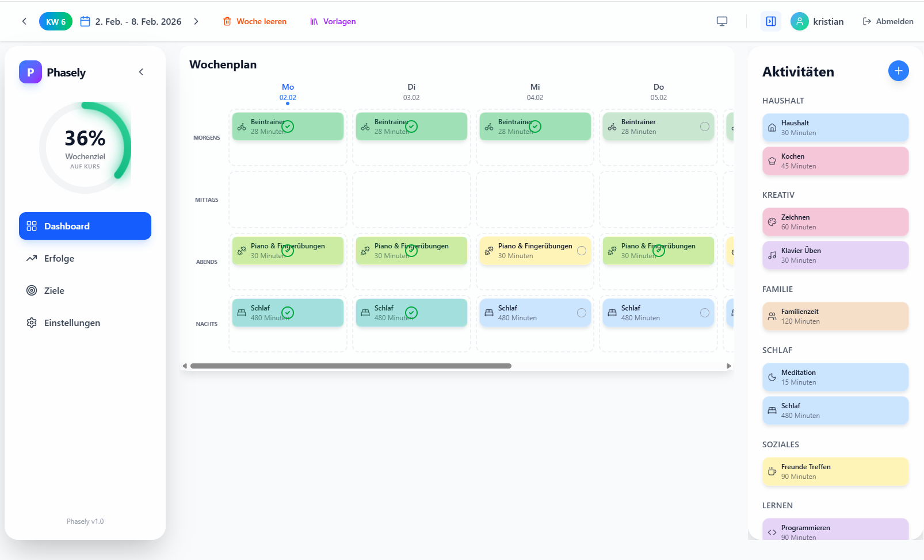Go to previous week with left chevron
This screenshot has width=924, height=560.
tap(24, 21)
